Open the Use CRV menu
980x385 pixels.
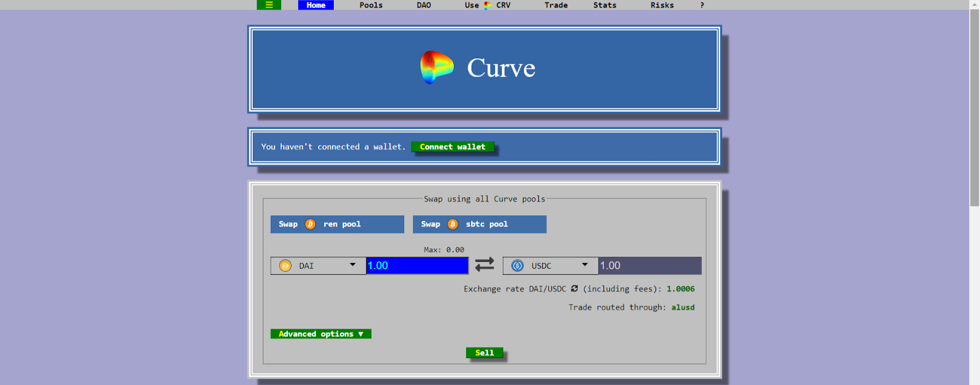[488, 5]
